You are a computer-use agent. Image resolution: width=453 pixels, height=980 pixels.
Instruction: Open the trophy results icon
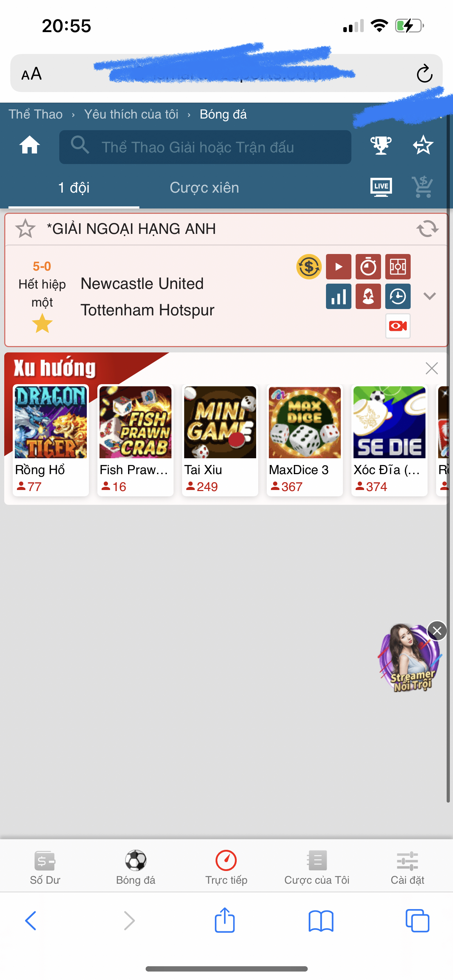point(381,145)
